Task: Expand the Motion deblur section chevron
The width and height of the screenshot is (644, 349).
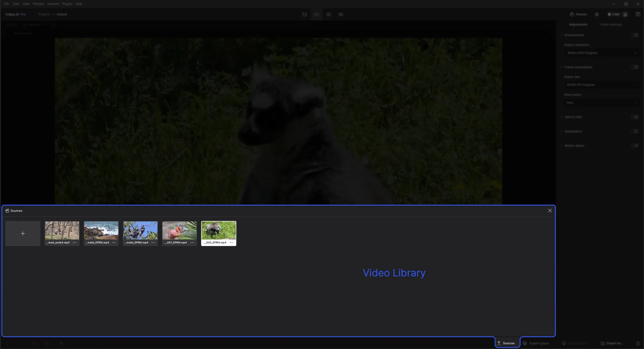Action: pyautogui.click(x=562, y=146)
